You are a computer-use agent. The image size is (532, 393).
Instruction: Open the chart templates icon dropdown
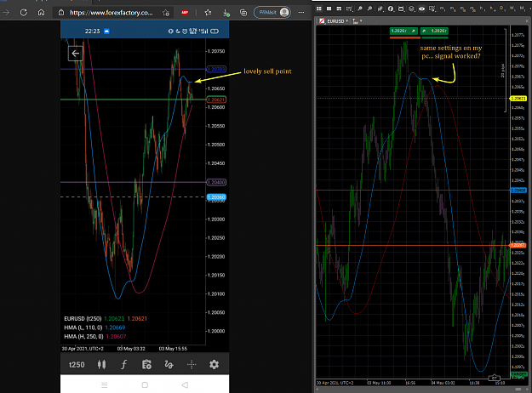pyautogui.click(x=350, y=9)
